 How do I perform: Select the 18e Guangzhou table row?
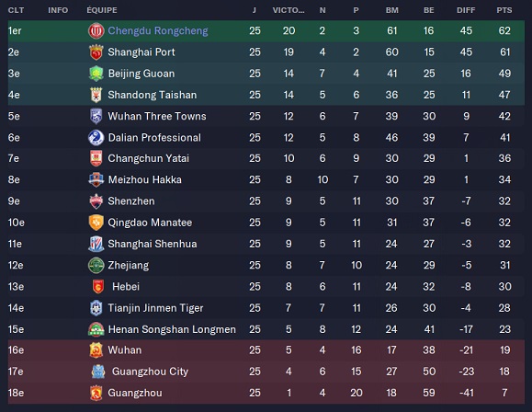266,393
